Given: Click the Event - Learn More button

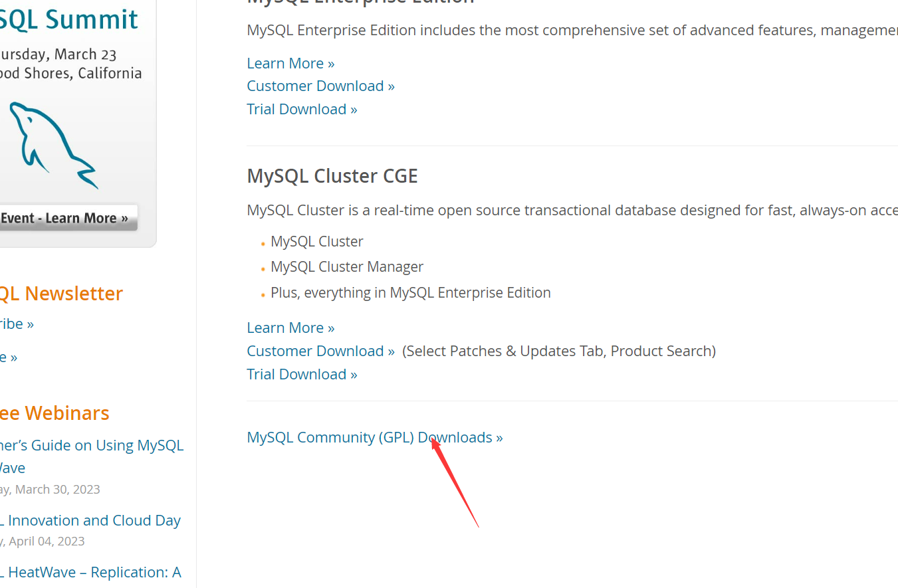Looking at the screenshot, I should pyautogui.click(x=68, y=218).
